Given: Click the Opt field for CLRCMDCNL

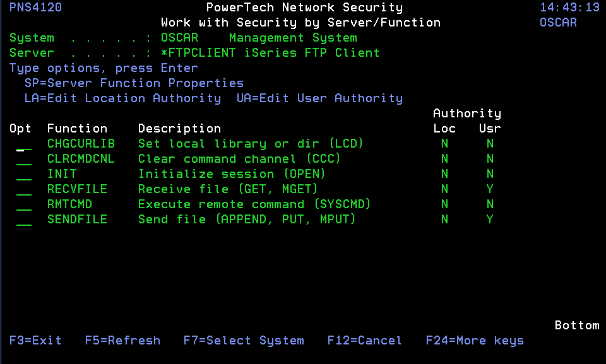Looking at the screenshot, I should click(x=24, y=160).
